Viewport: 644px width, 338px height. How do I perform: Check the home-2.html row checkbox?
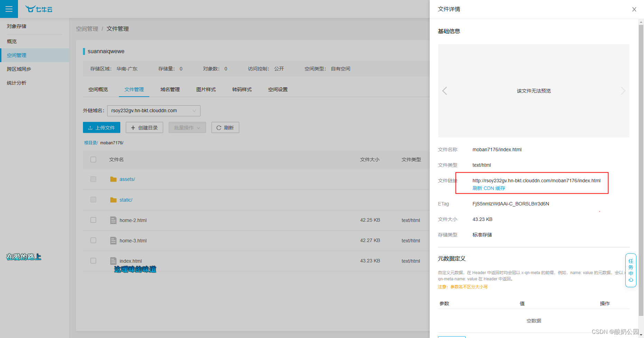(x=93, y=220)
